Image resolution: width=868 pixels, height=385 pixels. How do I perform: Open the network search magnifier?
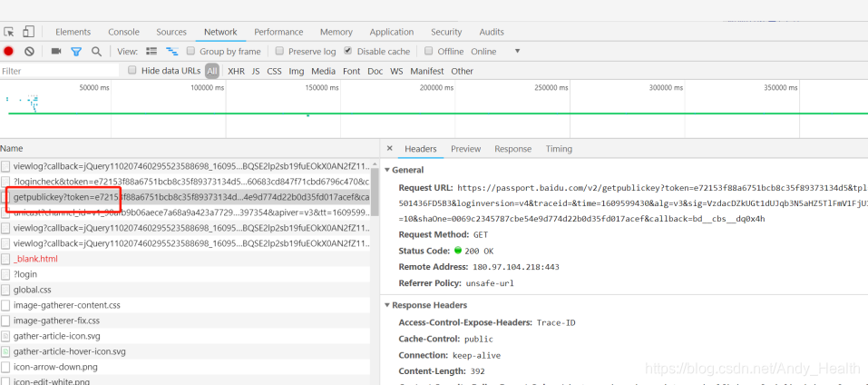96,51
